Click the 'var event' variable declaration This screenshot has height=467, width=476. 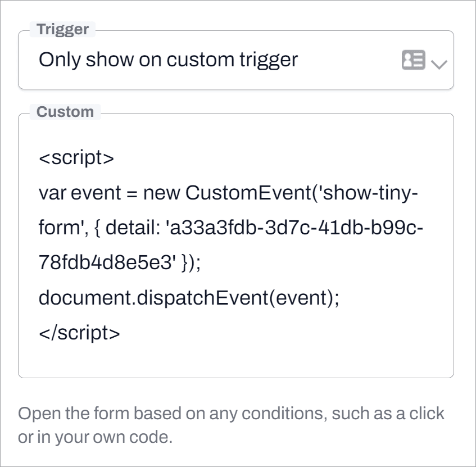(x=67, y=193)
